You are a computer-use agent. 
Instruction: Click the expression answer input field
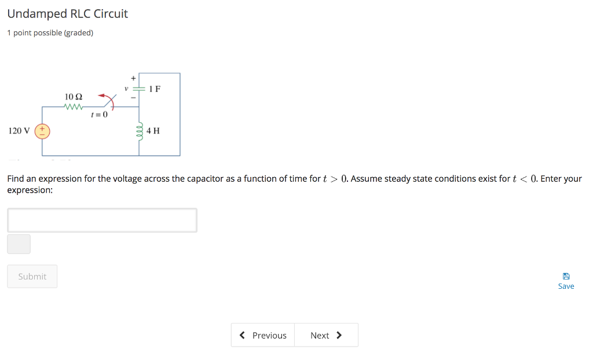[x=102, y=220]
